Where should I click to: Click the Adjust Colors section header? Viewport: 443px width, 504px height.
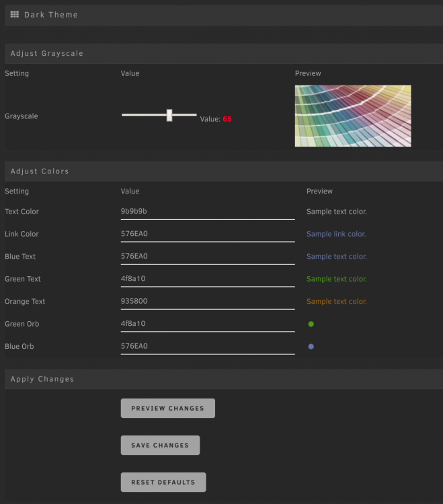pyautogui.click(x=224, y=171)
